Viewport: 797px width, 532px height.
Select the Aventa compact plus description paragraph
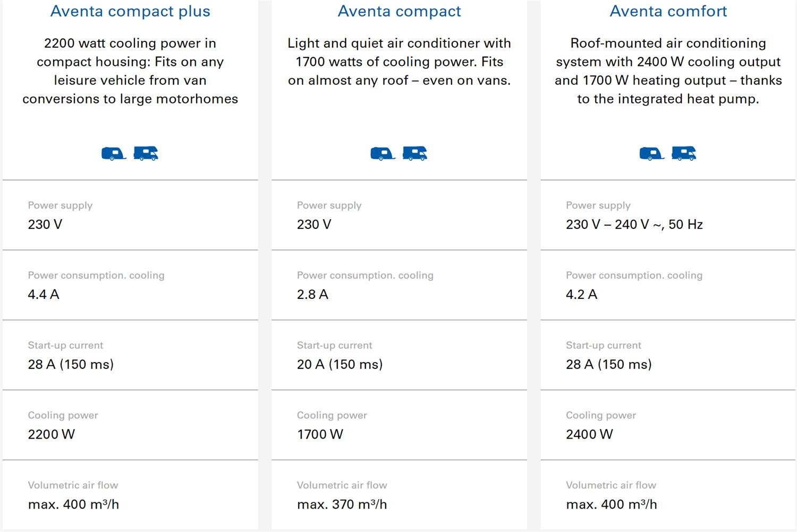point(130,71)
